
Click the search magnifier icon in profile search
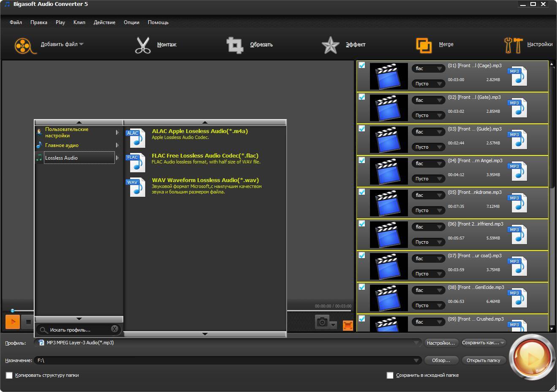click(x=43, y=330)
